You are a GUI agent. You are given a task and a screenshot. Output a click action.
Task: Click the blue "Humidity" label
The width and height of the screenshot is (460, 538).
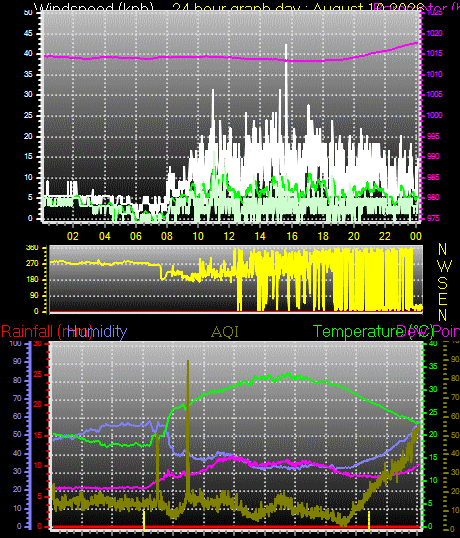click(98, 332)
